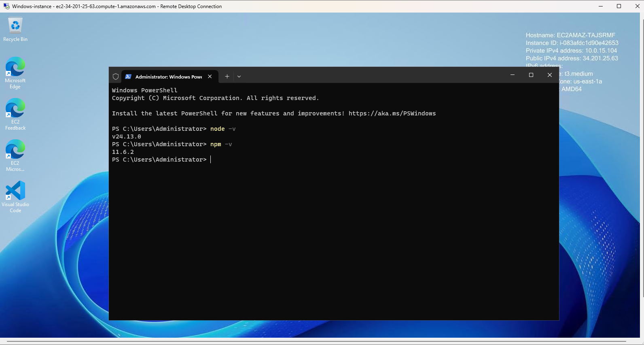The height and width of the screenshot is (345, 644).
Task: Select the Visual Studio Code desktop shortcut
Action: point(15,197)
